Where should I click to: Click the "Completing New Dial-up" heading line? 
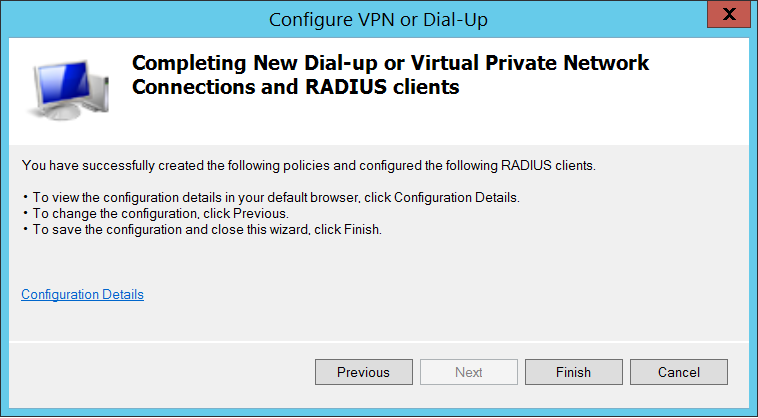pos(390,63)
